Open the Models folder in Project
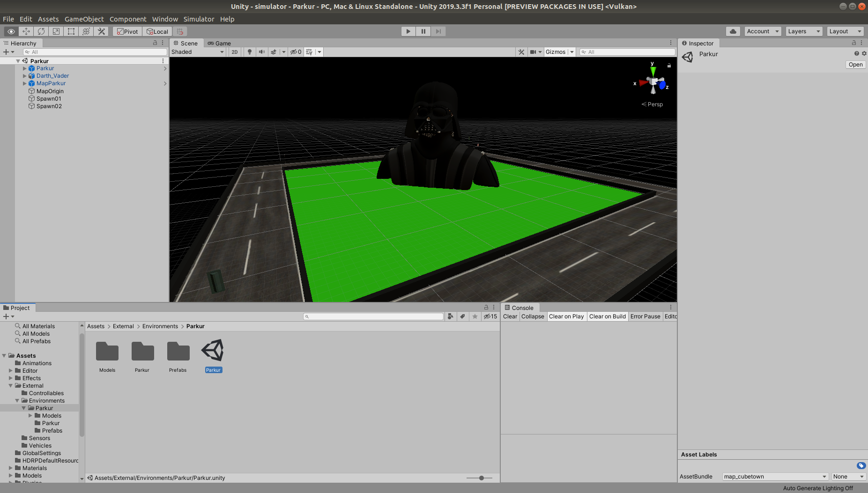Viewport: 868px width, 493px height. click(x=107, y=352)
